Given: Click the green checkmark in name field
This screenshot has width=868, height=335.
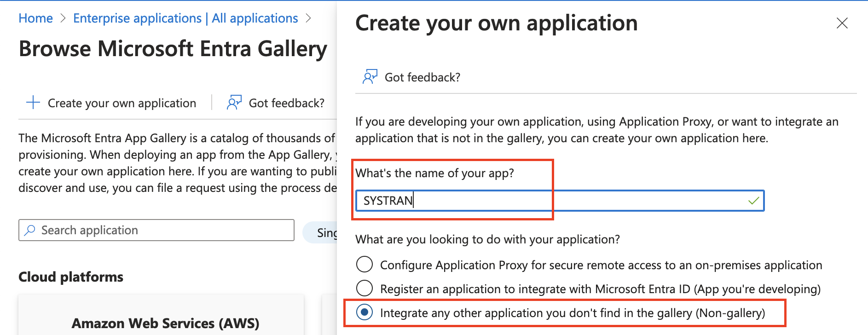Looking at the screenshot, I should click(x=753, y=201).
